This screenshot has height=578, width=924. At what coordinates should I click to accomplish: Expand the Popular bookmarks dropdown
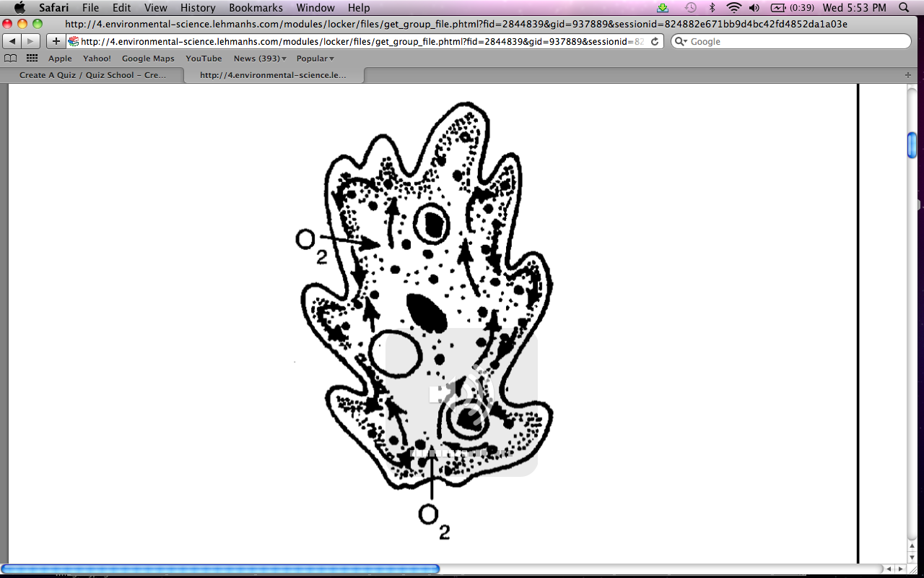click(315, 59)
